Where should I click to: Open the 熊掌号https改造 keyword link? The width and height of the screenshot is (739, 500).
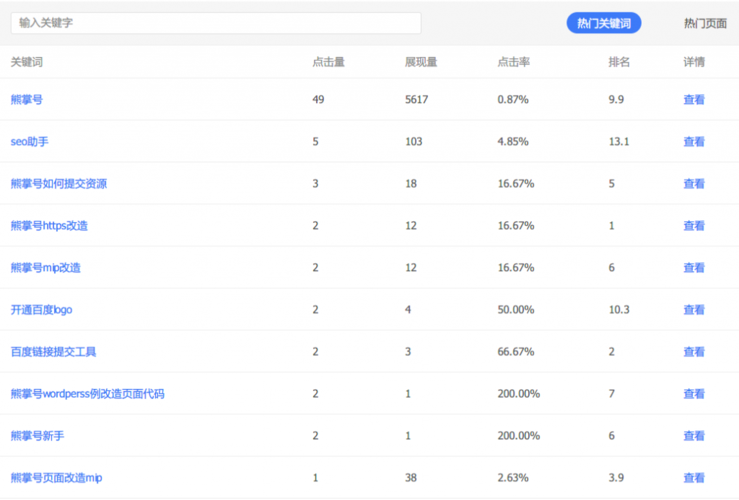[x=49, y=225]
